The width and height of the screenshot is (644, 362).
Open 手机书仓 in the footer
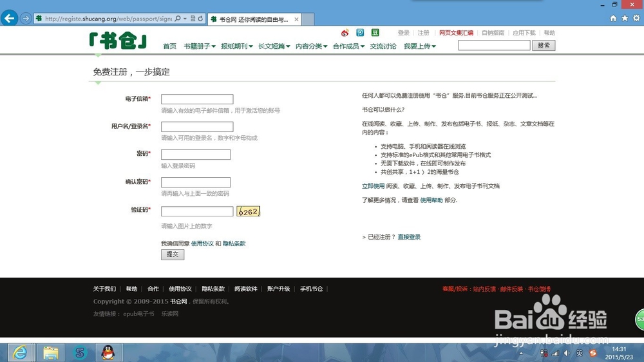pos(311,289)
